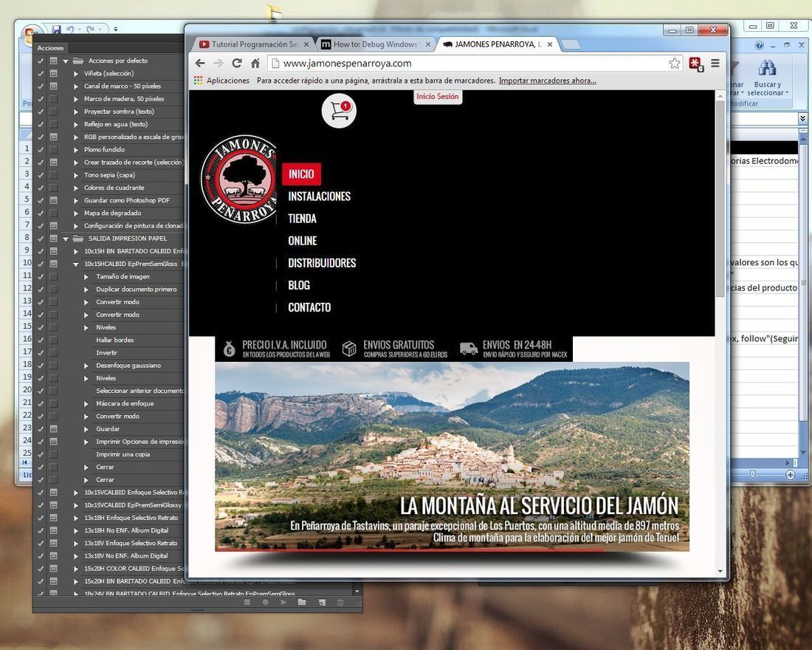Expand the Tamaño de imagen step
Screen dimensions: 812x650
86,277
